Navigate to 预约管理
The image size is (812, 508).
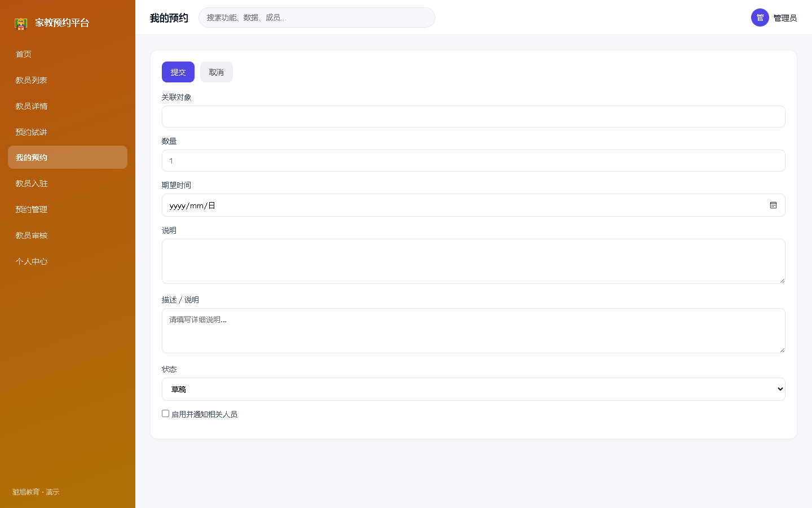(68, 209)
